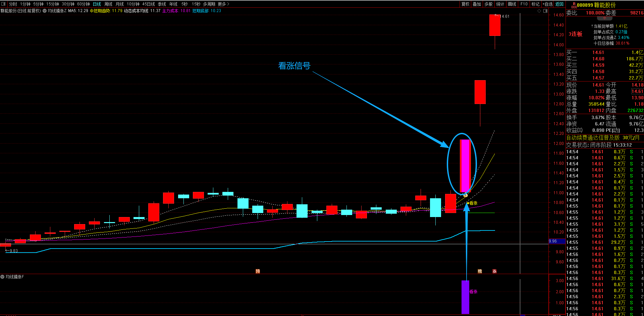Viewport: 644px width, 316px height.
Task: Click the 14:56 tick row with 31.6万 volume
Action: [x=605, y=278]
